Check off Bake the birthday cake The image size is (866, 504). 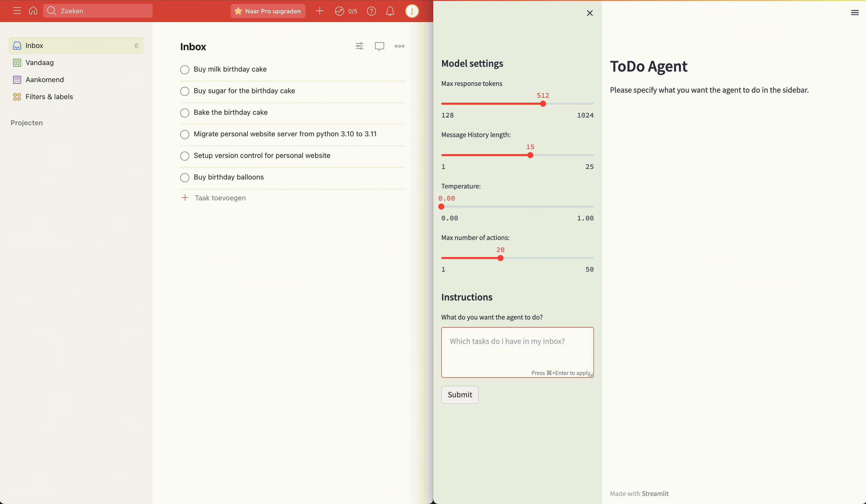(x=185, y=113)
